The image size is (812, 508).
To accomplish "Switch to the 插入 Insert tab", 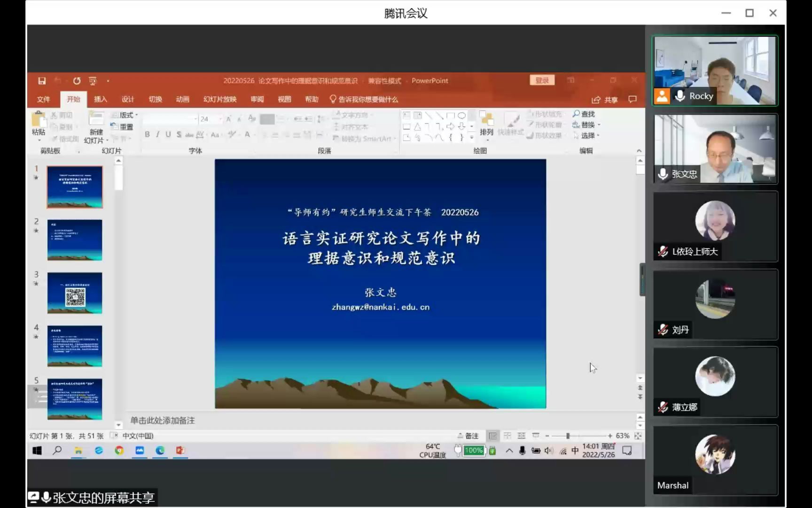I will pos(101,99).
